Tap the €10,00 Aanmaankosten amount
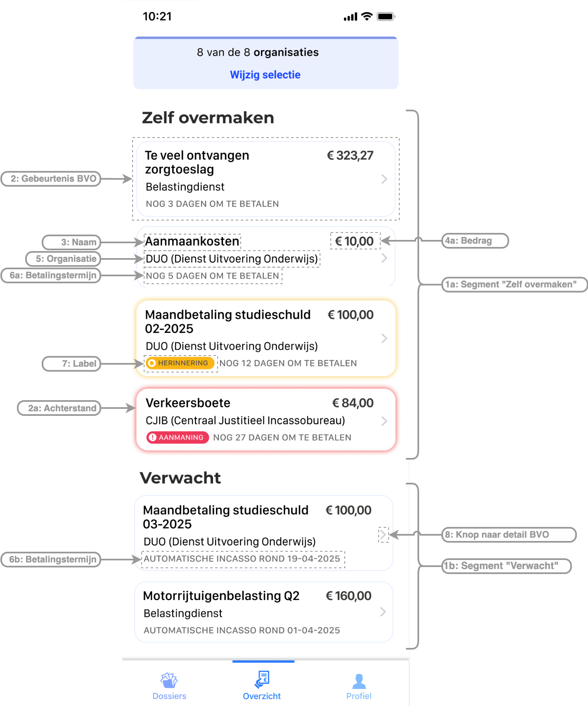The width and height of the screenshot is (588, 707). click(355, 241)
